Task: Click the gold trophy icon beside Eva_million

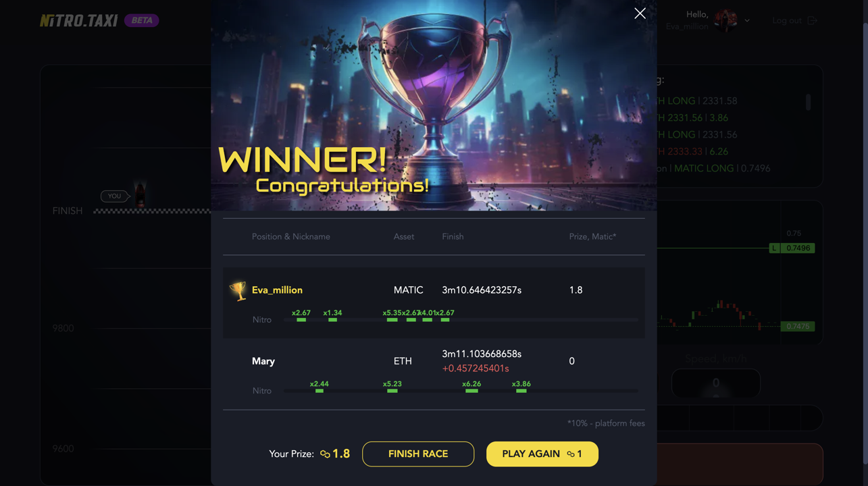Action: pyautogui.click(x=238, y=291)
